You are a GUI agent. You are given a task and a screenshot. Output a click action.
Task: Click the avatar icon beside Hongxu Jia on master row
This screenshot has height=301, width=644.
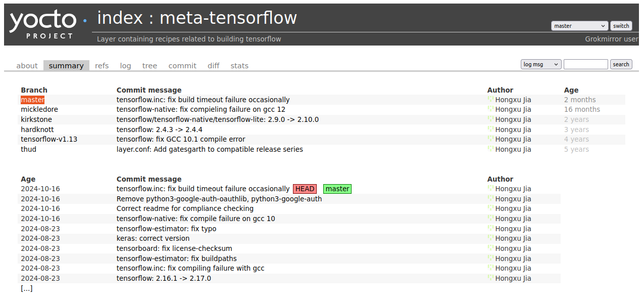[x=490, y=100]
